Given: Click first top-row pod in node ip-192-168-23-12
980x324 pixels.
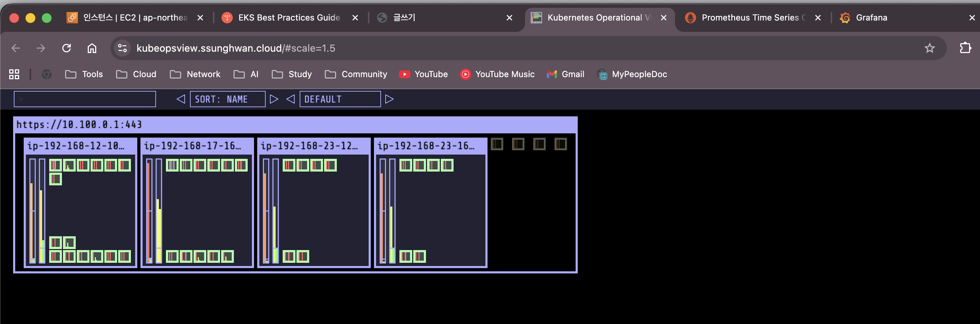Looking at the screenshot, I should [289, 165].
